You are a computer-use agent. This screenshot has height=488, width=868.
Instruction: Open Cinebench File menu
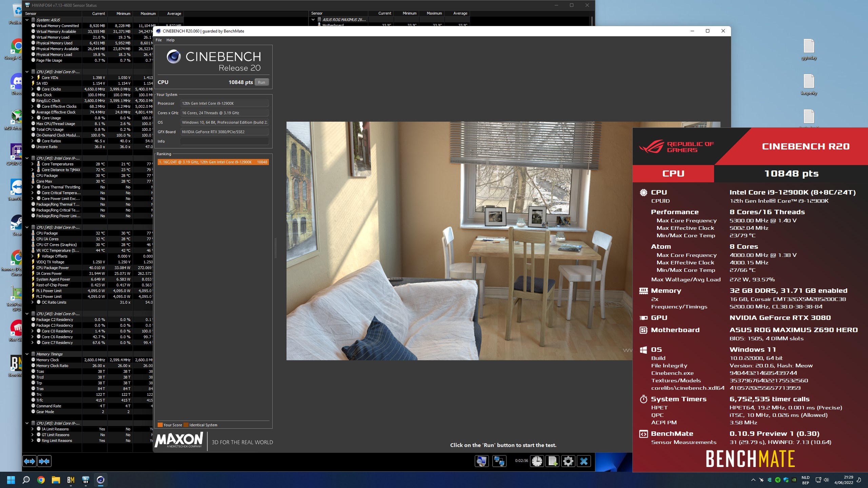coord(159,40)
